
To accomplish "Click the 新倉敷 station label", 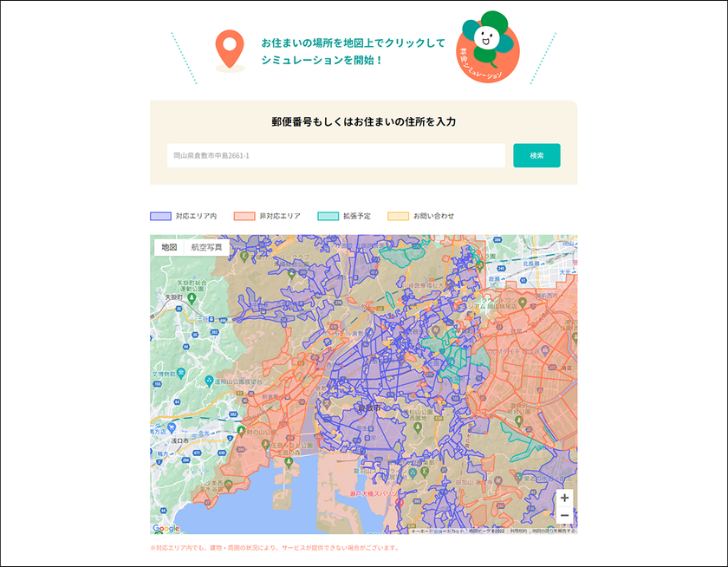I will click(271, 397).
